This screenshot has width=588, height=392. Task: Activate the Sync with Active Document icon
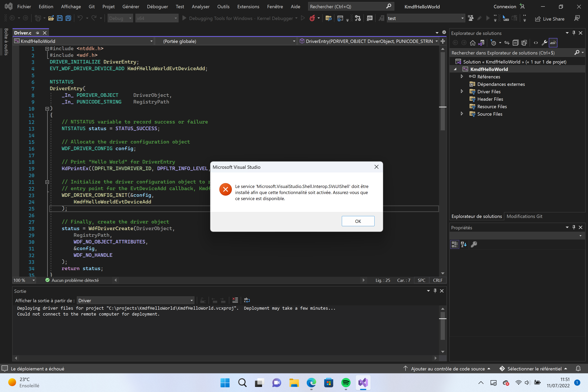[x=482, y=43]
